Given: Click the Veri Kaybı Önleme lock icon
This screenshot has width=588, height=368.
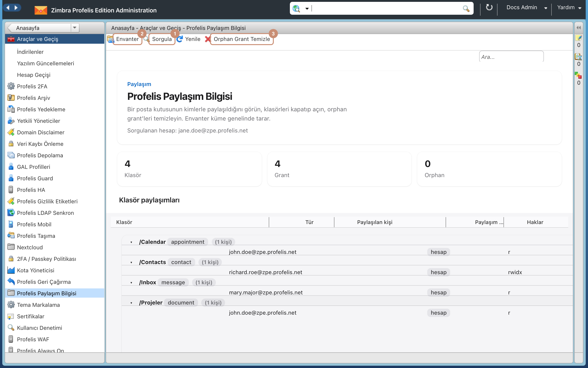Looking at the screenshot, I should tap(11, 144).
